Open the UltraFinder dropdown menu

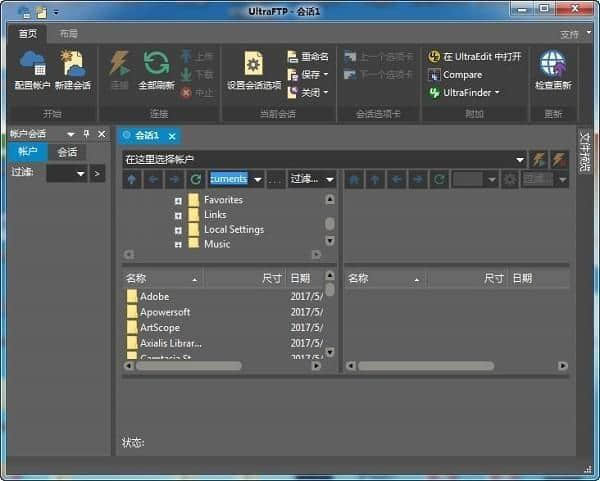pyautogui.click(x=497, y=93)
